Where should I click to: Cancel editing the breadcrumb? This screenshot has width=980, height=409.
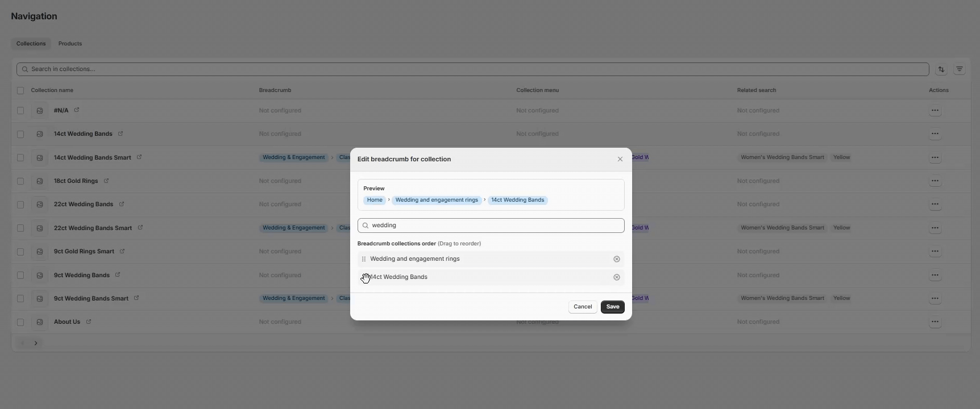click(x=582, y=307)
